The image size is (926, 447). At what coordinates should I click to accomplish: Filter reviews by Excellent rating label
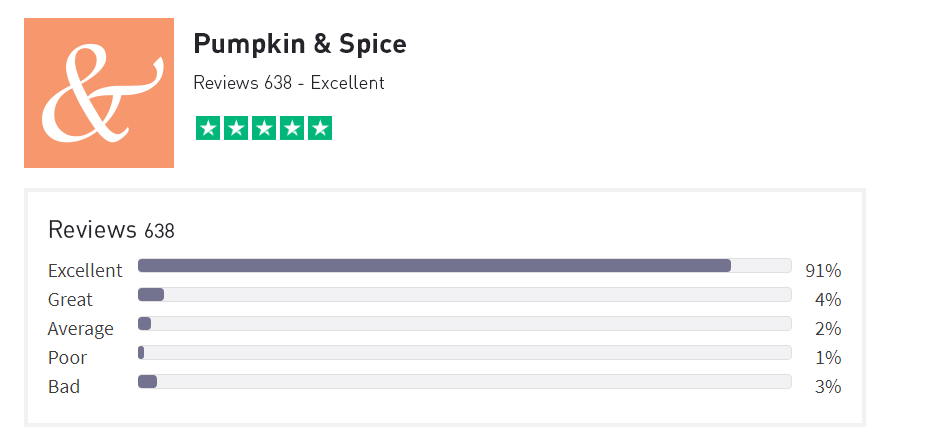85,270
